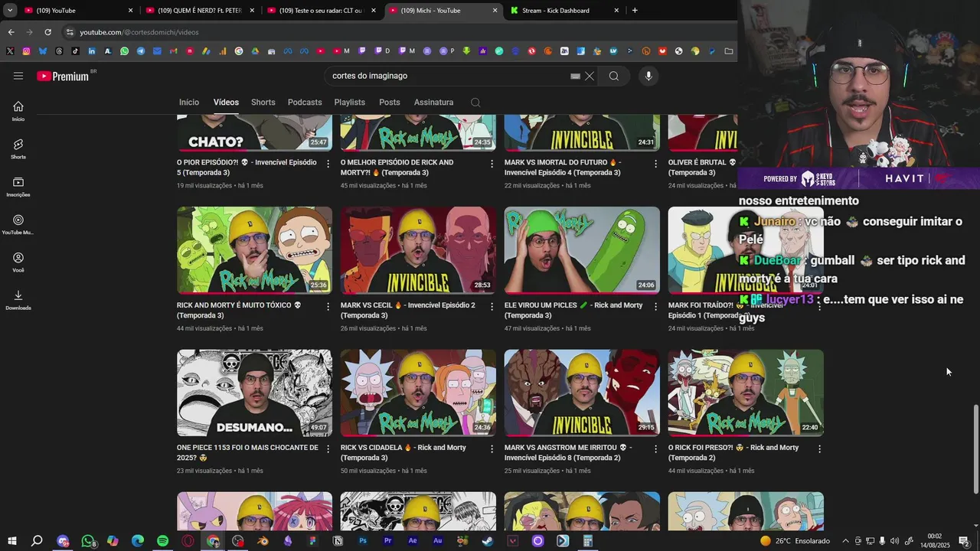The height and width of the screenshot is (551, 980).
Task: Open the channel Posts tab
Action: pyautogui.click(x=390, y=103)
